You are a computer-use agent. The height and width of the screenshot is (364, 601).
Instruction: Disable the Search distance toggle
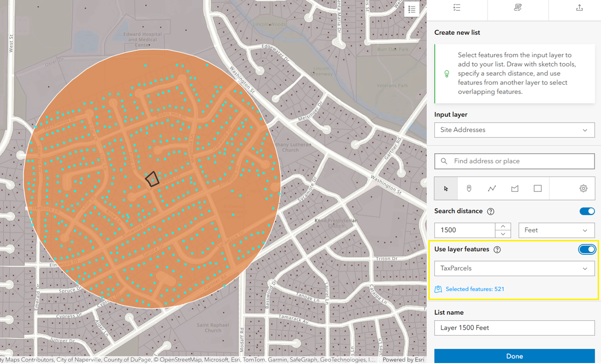coord(587,211)
